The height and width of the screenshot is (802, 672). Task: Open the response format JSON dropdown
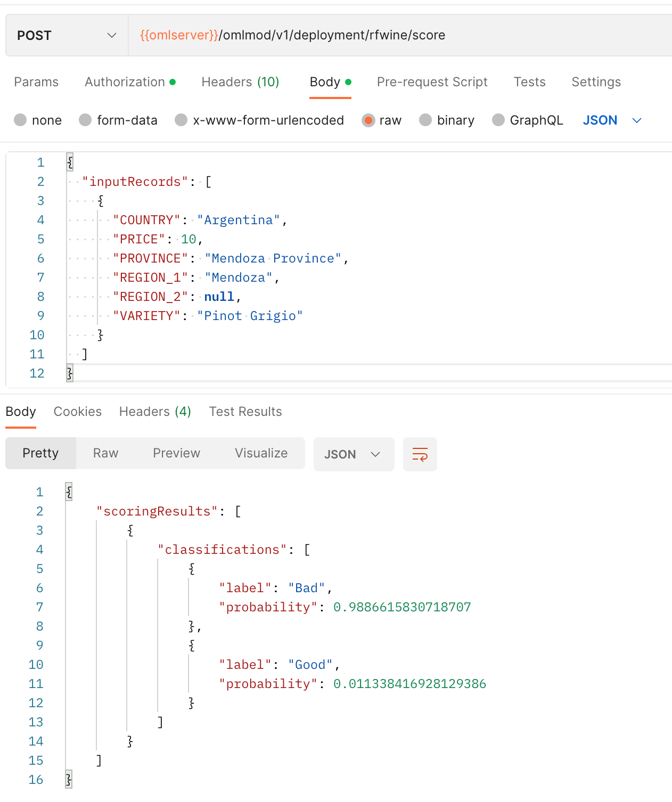pyautogui.click(x=354, y=454)
